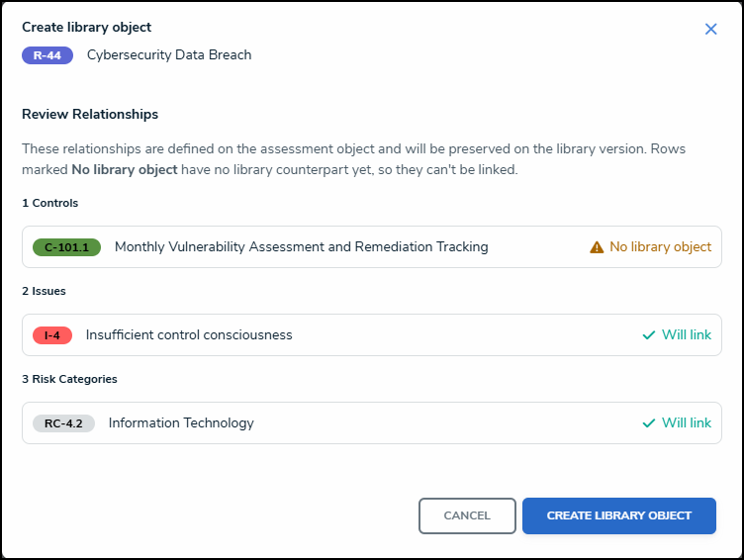The image size is (744, 560).
Task: Select the Information Technology category row
Action: tap(372, 422)
